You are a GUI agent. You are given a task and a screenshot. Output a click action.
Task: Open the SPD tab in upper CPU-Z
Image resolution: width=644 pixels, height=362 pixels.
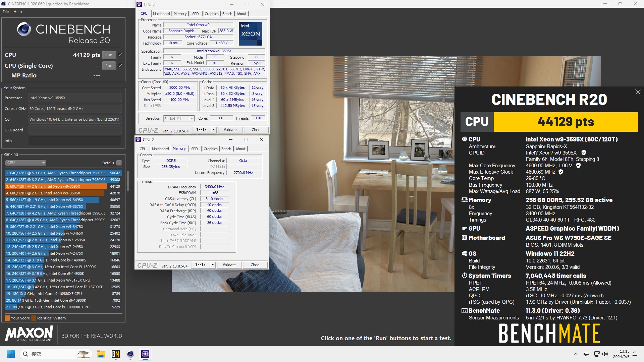195,14
